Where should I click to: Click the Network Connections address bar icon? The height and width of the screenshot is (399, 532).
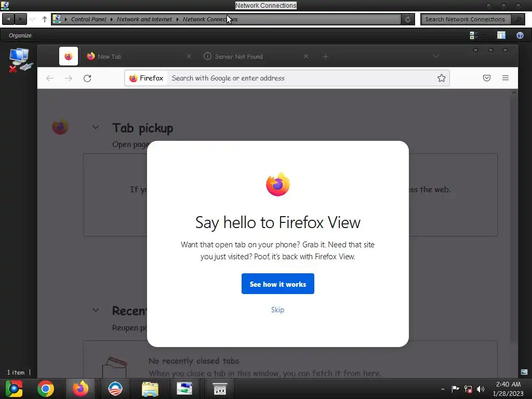click(57, 19)
